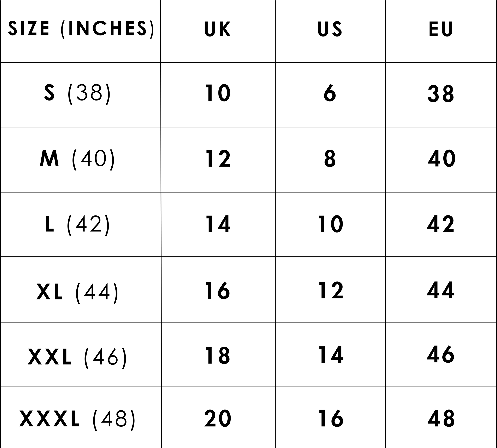The width and height of the screenshot is (497, 448).
Task: Select the UK column header
Action: point(218,29)
